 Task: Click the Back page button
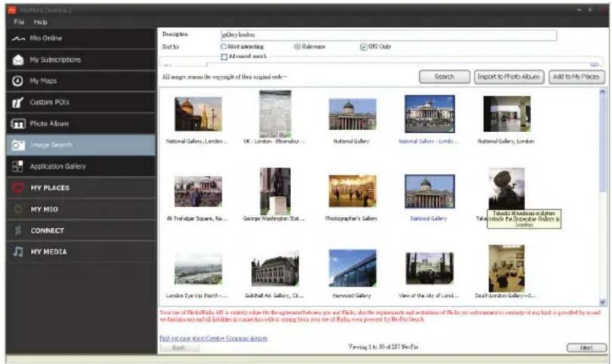point(179,347)
